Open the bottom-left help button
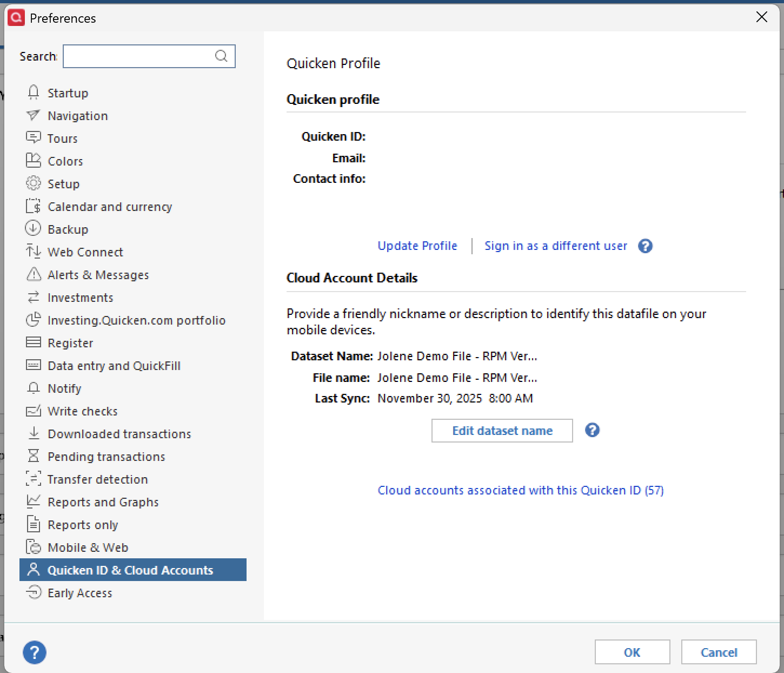 pos(34,652)
